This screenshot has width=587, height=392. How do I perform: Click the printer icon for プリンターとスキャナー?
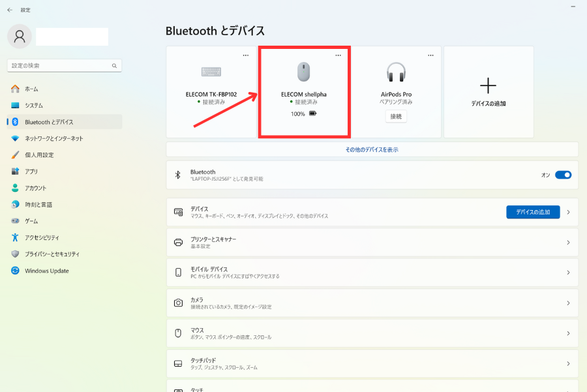[178, 243]
